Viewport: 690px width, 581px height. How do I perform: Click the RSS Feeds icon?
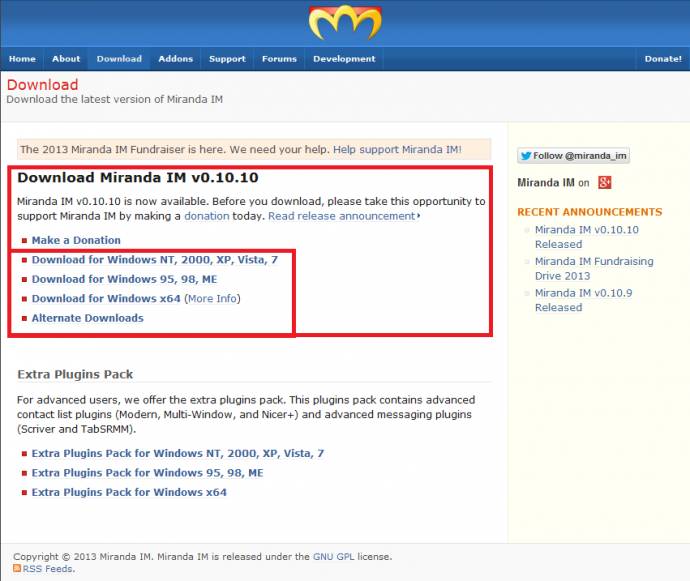click(x=17, y=569)
